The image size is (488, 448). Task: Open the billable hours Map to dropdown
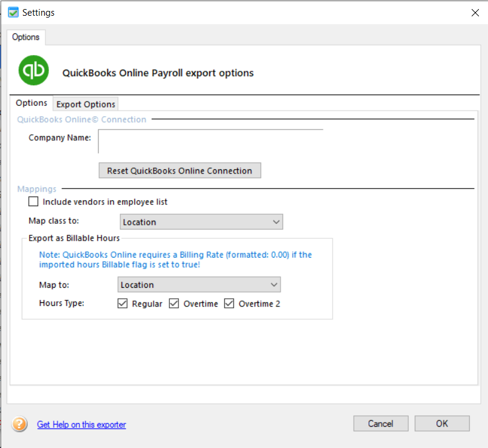[x=199, y=285]
